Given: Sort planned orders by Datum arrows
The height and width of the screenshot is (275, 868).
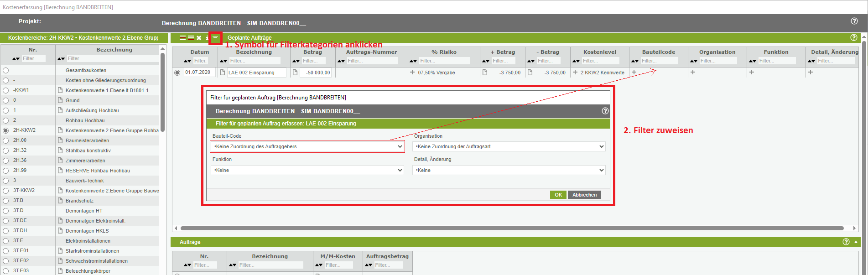Looking at the screenshot, I should point(187,61).
